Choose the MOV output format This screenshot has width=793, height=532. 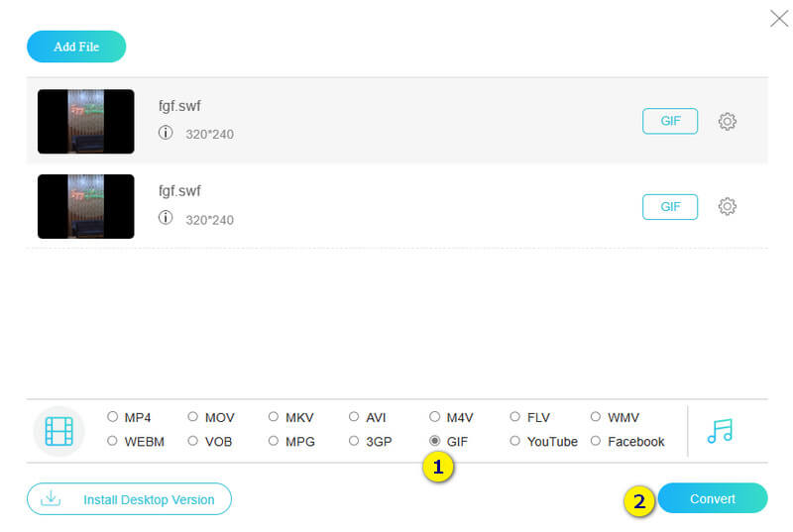tap(193, 417)
